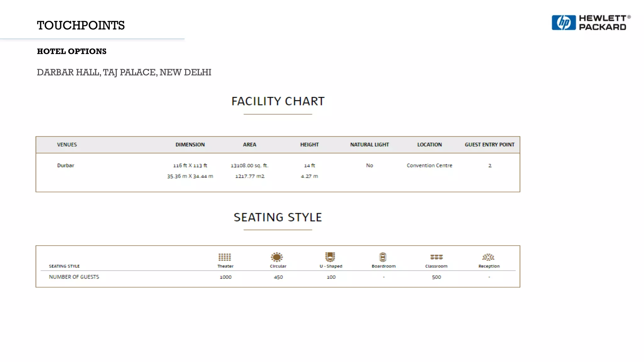Click the U - Shaped label
The image size is (644, 362).
[x=331, y=266]
